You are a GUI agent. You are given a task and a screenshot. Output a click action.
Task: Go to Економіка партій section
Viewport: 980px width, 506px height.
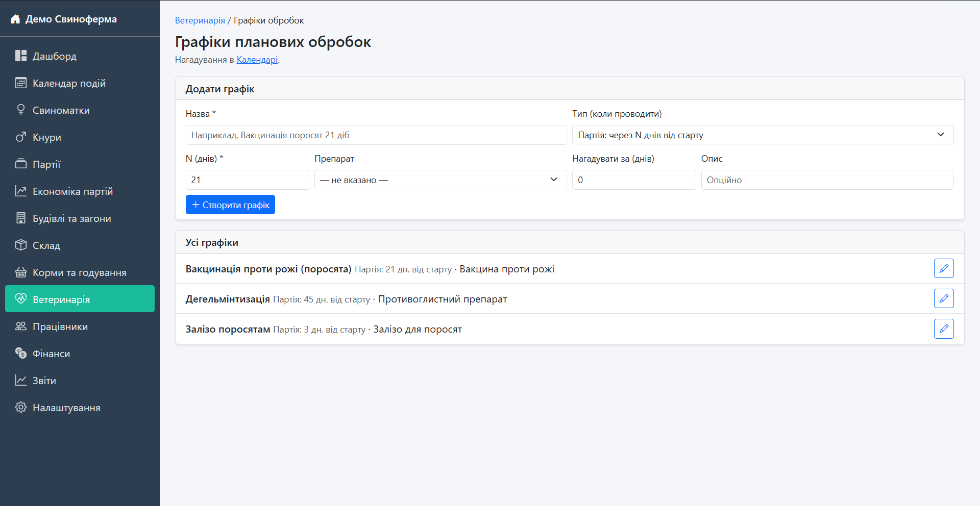(72, 191)
